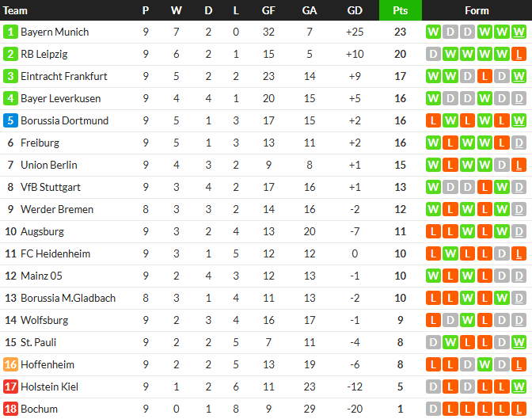Open the Werder Bremen team link
Viewport: 532px width, 419px height.
57,210
